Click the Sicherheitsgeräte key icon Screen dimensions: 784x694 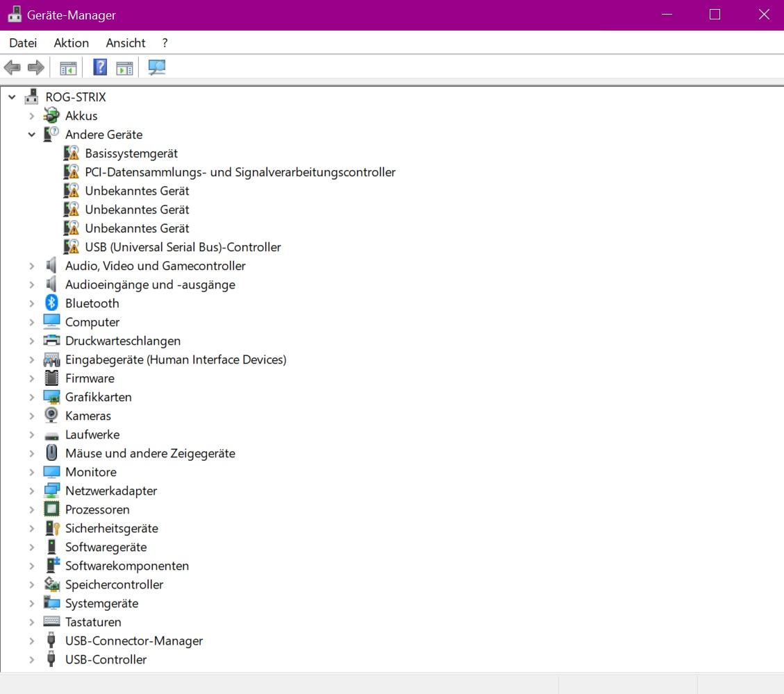pos(52,527)
